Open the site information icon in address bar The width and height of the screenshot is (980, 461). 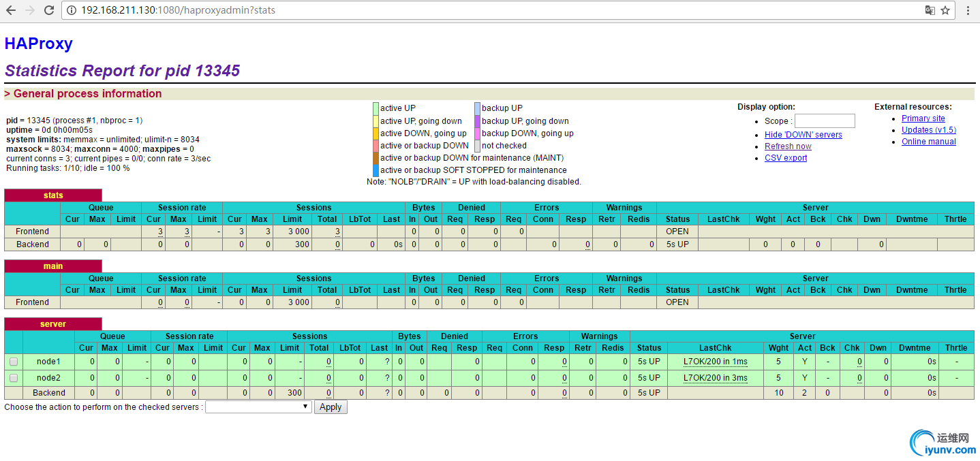point(72,10)
